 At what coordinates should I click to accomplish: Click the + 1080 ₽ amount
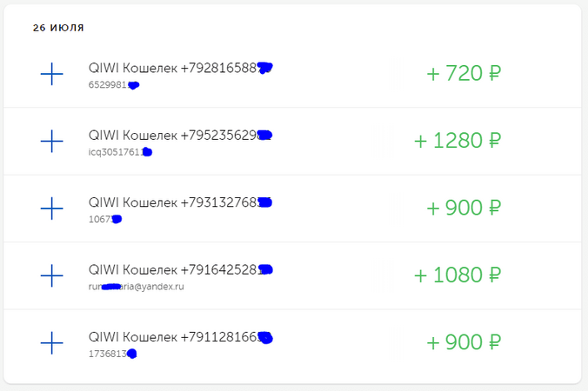pyautogui.click(x=458, y=275)
